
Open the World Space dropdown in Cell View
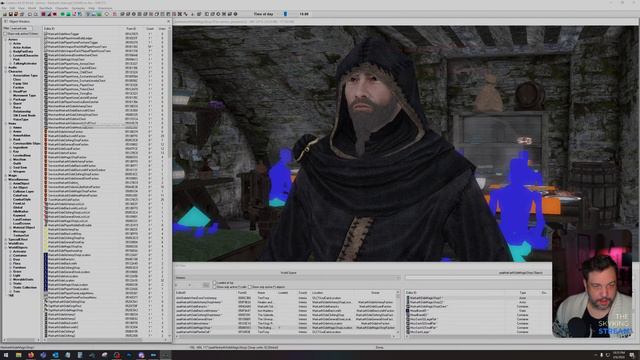[288, 278]
